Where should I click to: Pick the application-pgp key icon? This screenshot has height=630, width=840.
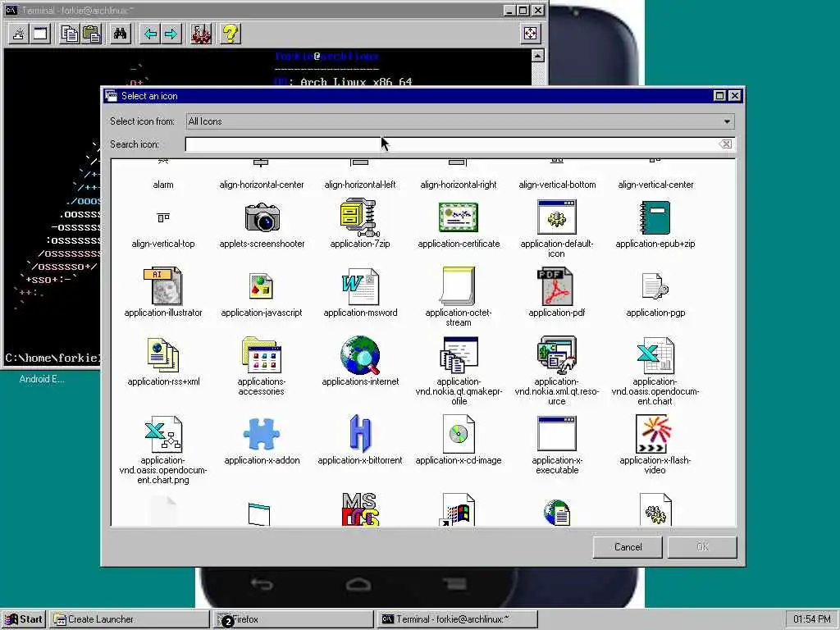pos(655,286)
